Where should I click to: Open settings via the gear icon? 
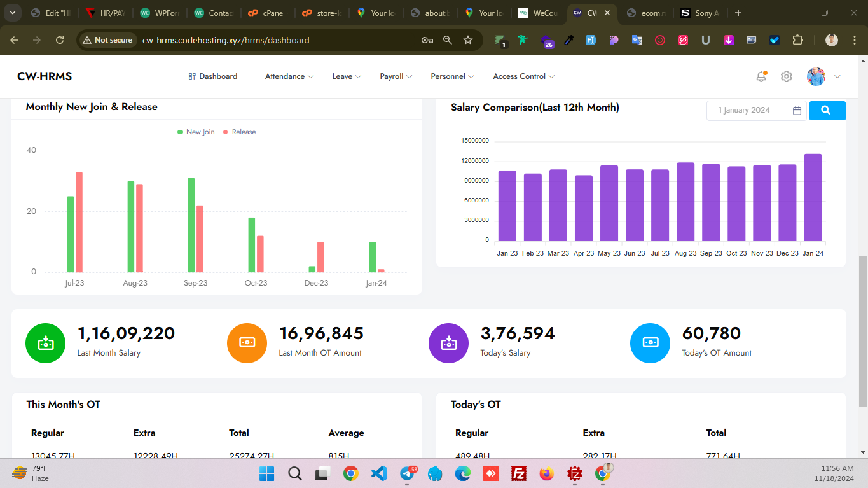[x=787, y=76]
